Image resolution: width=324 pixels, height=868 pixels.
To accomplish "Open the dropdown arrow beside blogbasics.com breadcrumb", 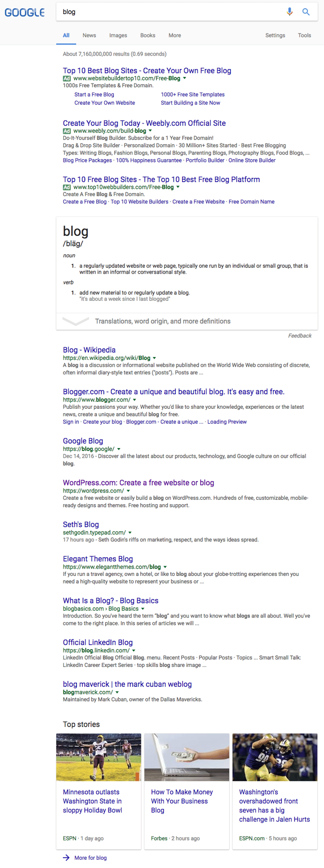I will 143,609.
